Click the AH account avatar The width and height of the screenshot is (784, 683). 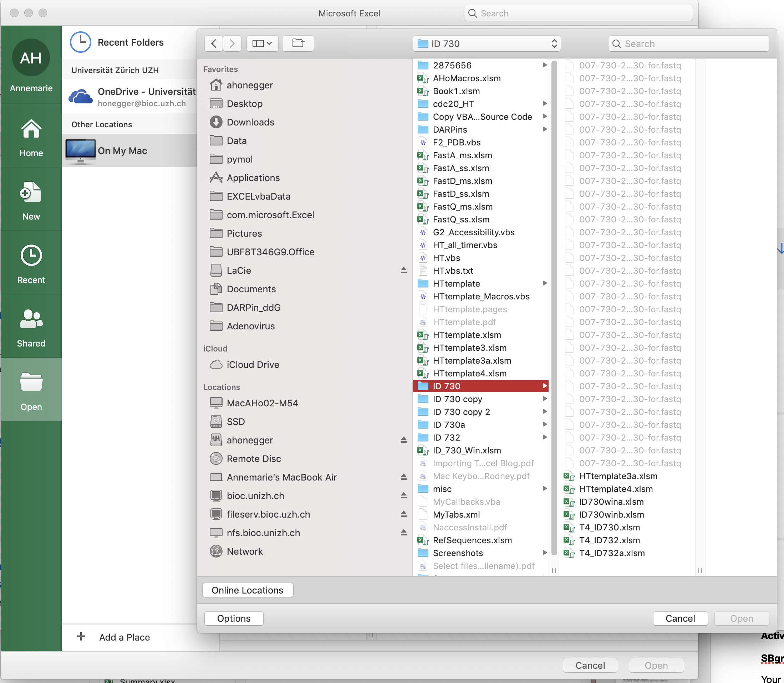pos(31,58)
